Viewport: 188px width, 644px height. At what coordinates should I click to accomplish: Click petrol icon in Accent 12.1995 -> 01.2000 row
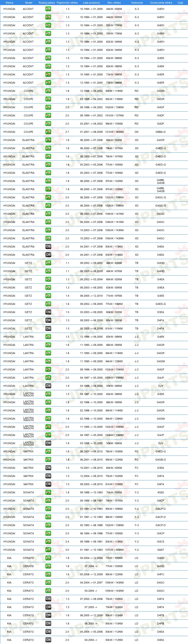(48, 82)
